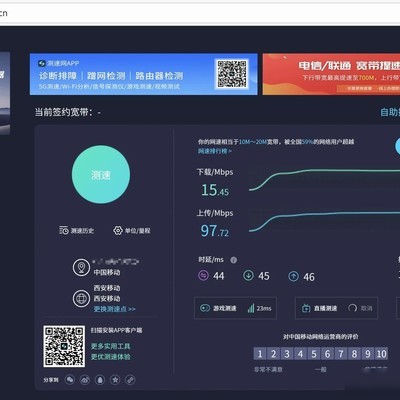Click the location pin icon beside 中国移动
Image resolution: width=400 pixels, height=400 pixels.
click(x=81, y=267)
